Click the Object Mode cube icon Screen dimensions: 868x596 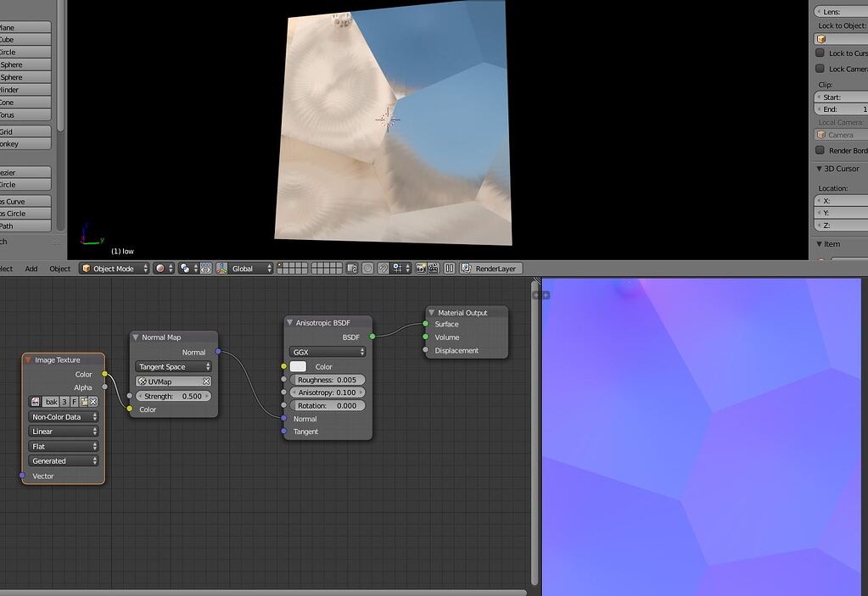(86, 268)
